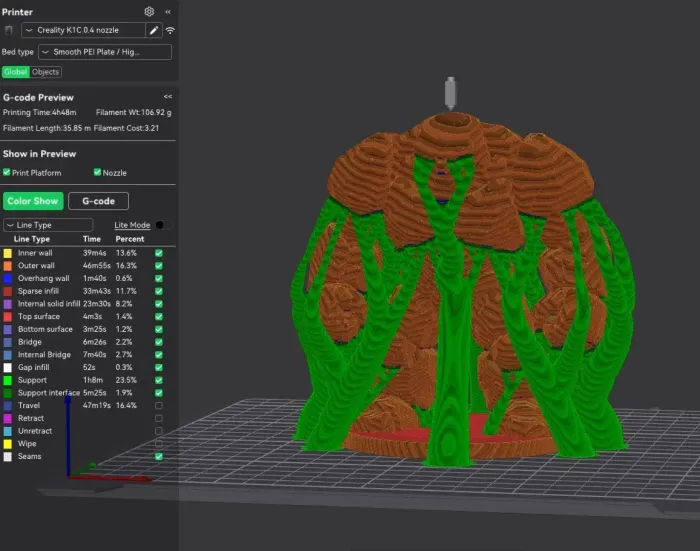Screen dimensions: 700x551
Task: Click the Wi-Fi connection icon
Action: click(x=170, y=30)
